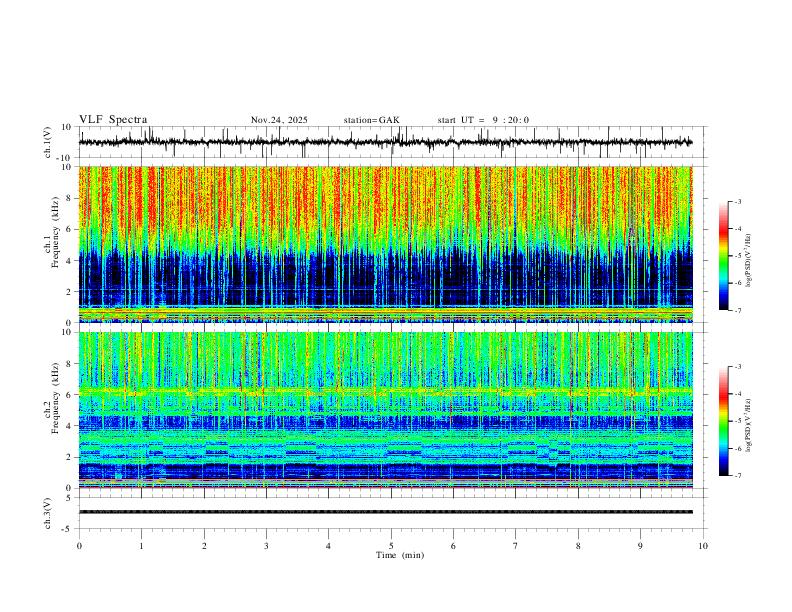Screen dimensions: 792x612
Task: Click the ch.2 spectrogram 6 kHz yellow line
Action: (385, 391)
